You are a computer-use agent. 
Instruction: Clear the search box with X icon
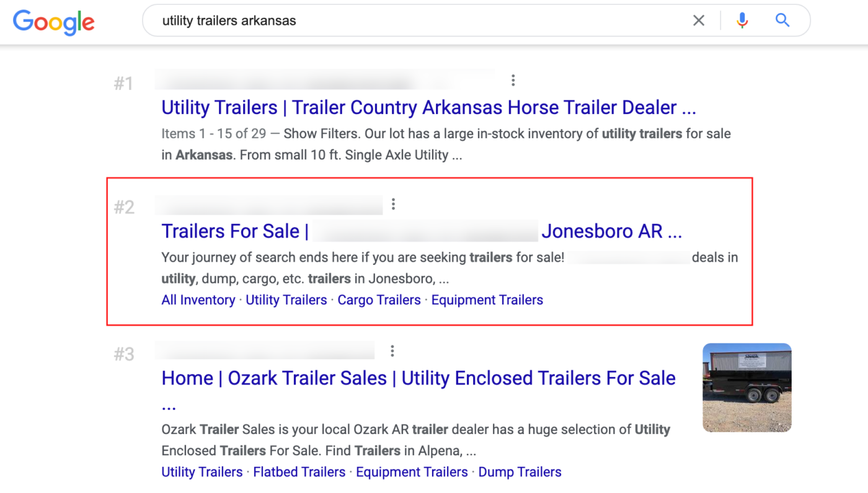pos(699,20)
